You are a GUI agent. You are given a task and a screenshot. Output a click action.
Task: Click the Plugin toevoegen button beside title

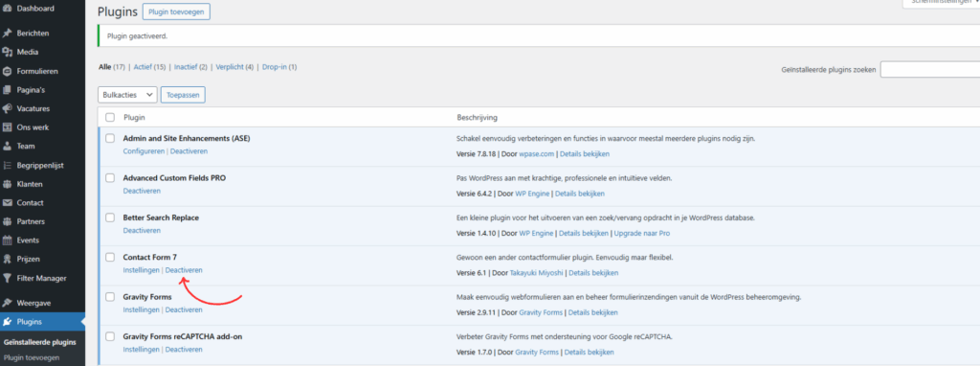[176, 11]
